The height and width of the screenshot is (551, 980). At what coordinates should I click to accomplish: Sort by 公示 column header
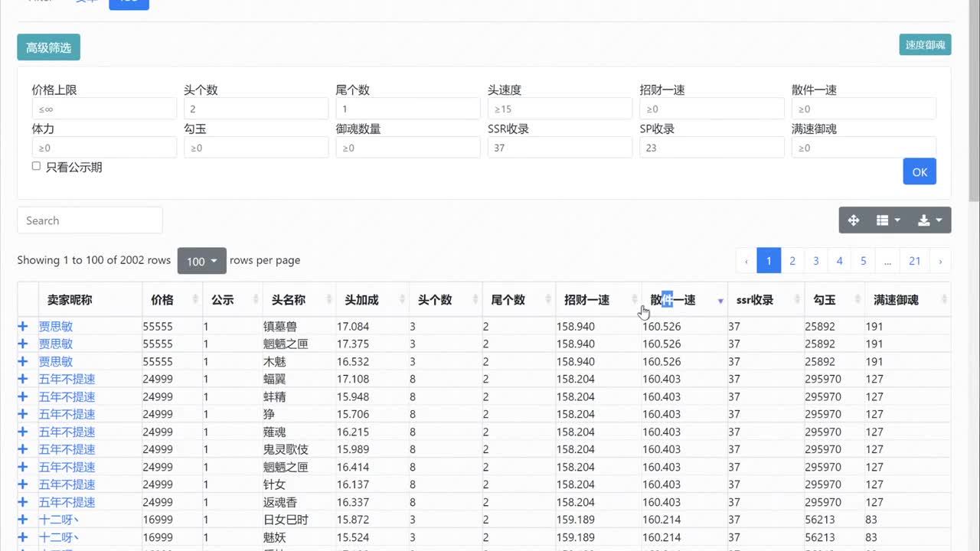coord(233,300)
